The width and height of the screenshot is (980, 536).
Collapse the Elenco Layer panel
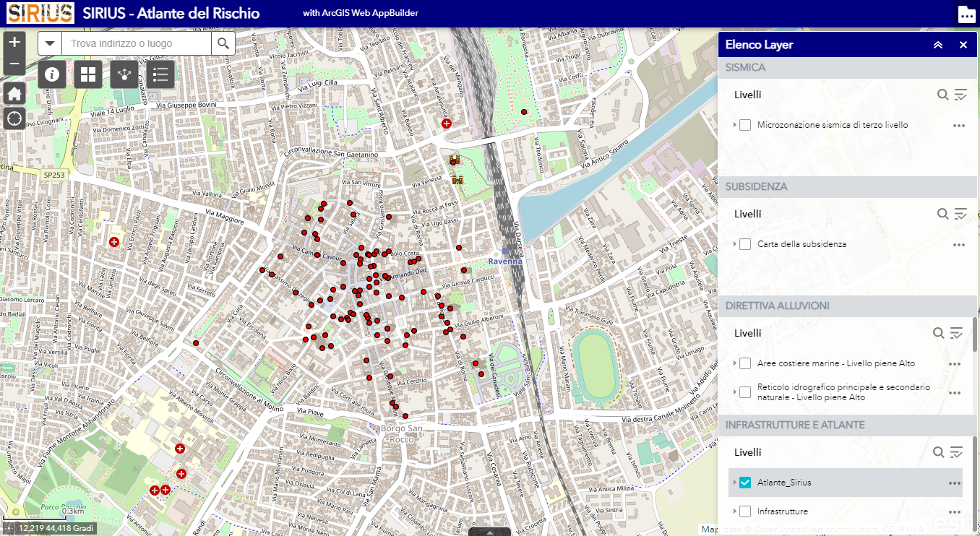[938, 45]
